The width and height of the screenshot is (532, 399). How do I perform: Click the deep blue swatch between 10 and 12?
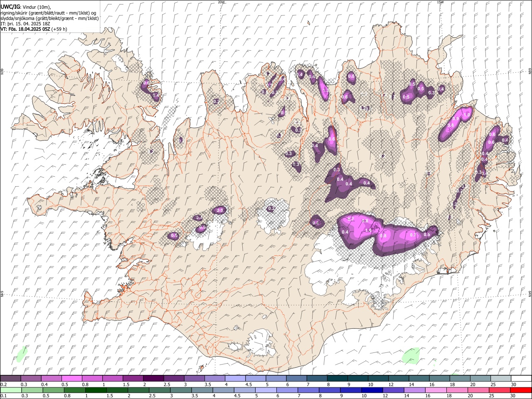click(x=372, y=390)
